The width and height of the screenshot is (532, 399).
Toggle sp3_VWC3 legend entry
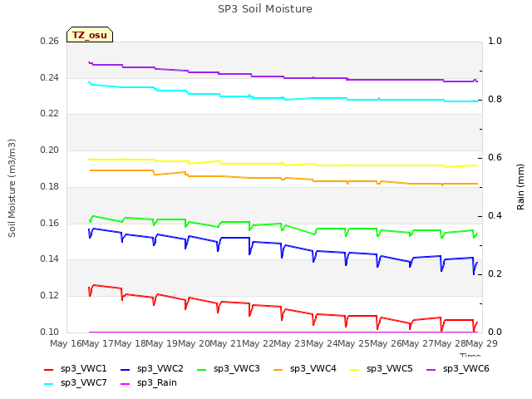pos(228,368)
